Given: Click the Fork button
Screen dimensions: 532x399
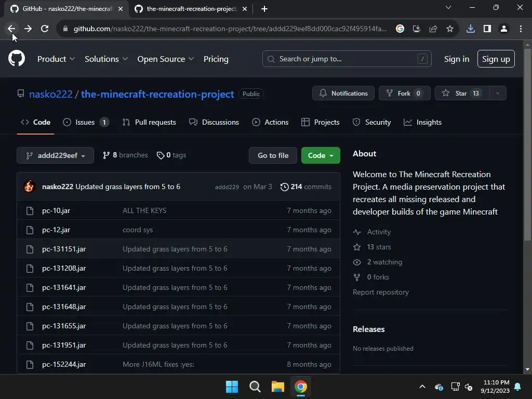Looking at the screenshot, I should tap(404, 94).
